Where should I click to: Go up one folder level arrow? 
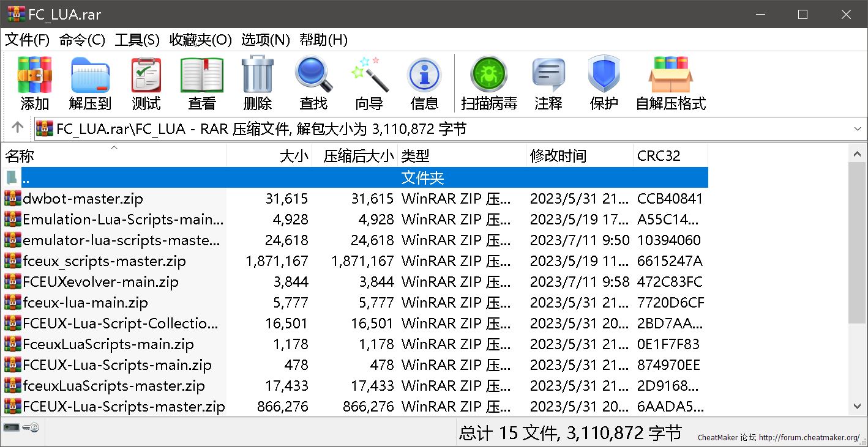(18, 128)
